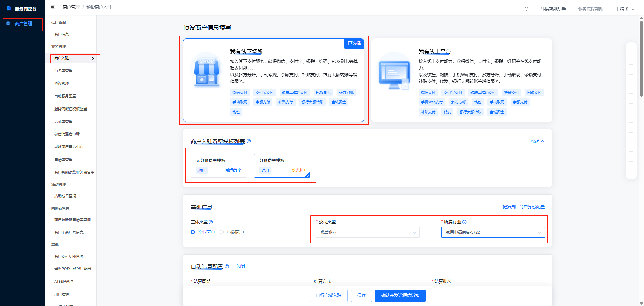Open 商户支付功能管理 menu item

[69, 256]
